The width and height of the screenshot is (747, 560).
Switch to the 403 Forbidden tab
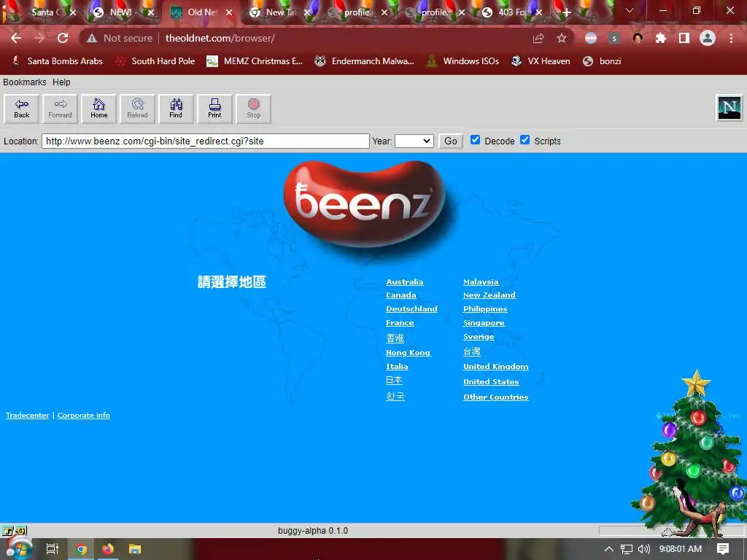(x=511, y=12)
